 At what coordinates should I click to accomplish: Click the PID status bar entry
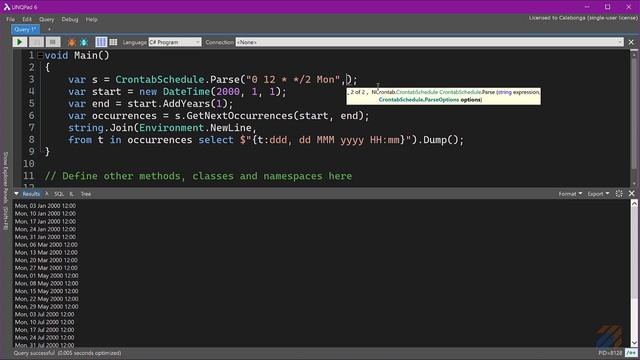pyautogui.click(x=611, y=353)
